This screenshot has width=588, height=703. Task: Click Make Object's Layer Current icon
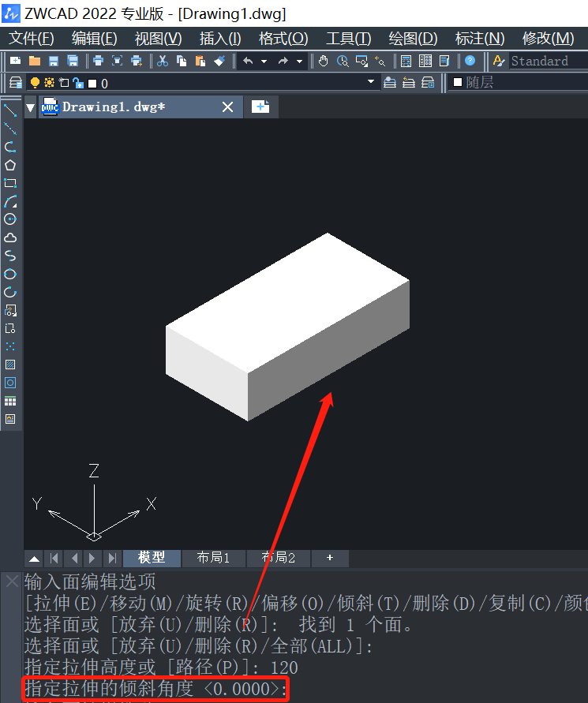pos(390,83)
